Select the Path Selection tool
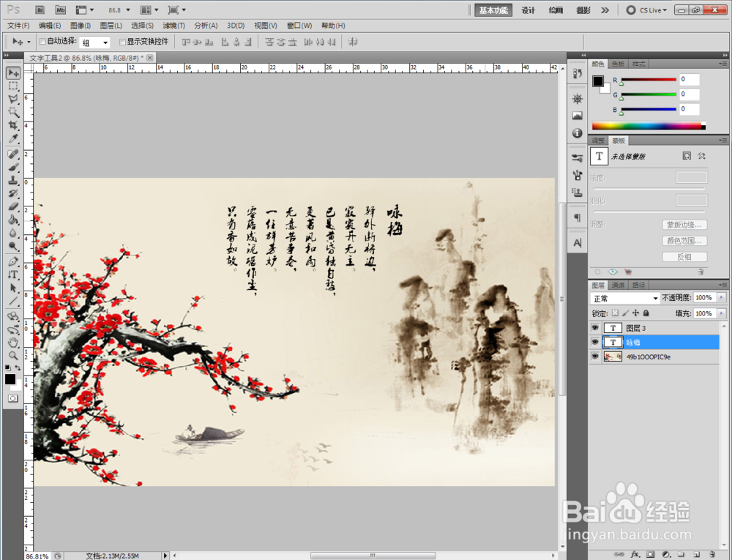The width and height of the screenshot is (732, 560). 13,288
